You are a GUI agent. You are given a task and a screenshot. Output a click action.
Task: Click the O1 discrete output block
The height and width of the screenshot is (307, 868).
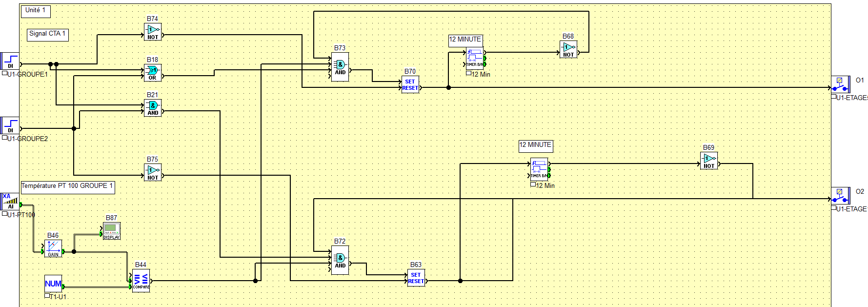840,84
